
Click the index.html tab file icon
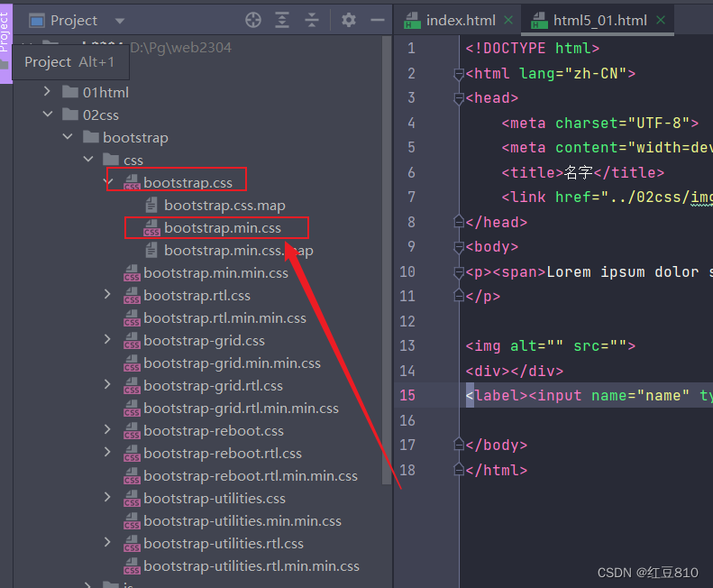412,21
